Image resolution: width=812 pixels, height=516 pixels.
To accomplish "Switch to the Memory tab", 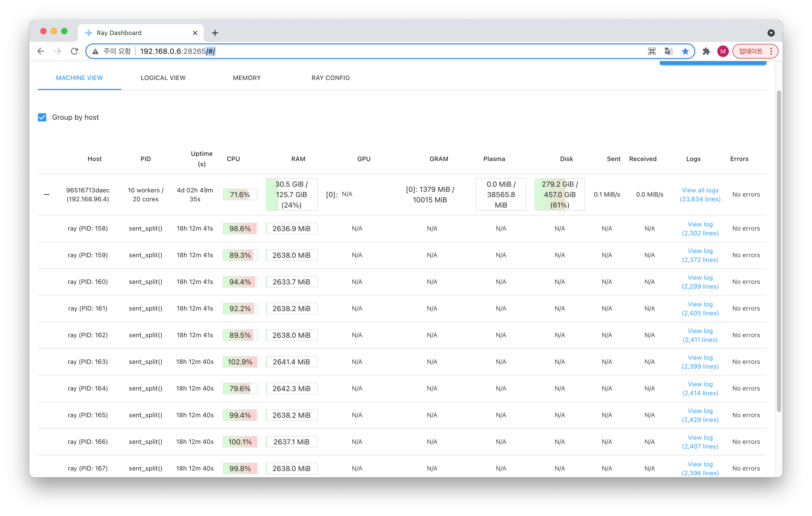I will (246, 78).
